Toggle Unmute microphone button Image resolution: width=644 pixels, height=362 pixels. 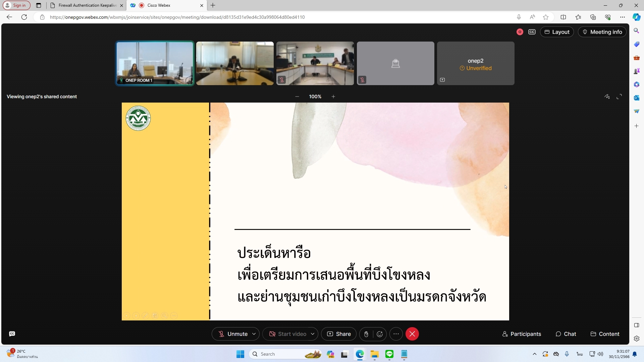click(x=233, y=334)
